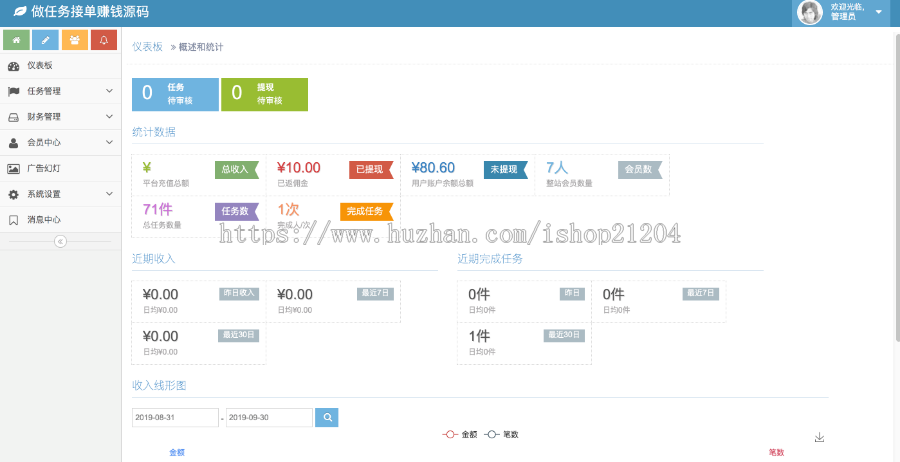
Task: Click the magnifier search button for date range
Action: [x=327, y=418]
